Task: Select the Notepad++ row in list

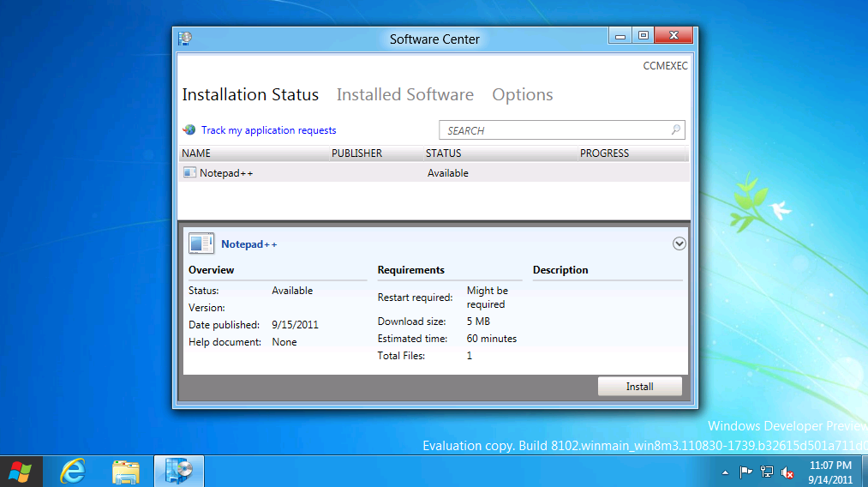Action: (343, 173)
